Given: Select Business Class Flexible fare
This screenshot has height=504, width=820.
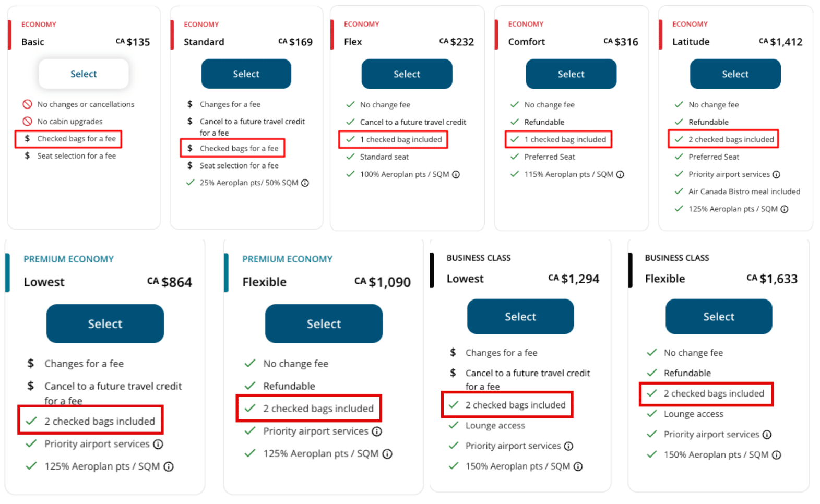Looking at the screenshot, I should [x=719, y=317].
